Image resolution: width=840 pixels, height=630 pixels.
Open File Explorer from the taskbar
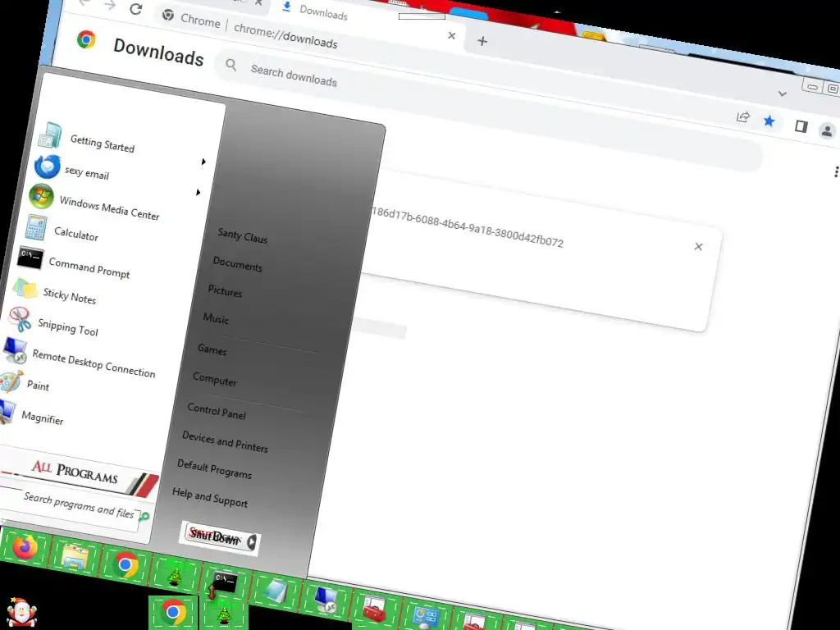coord(75,557)
